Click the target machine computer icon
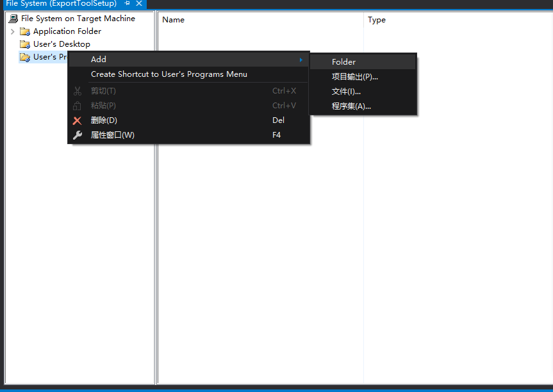 pos(13,19)
